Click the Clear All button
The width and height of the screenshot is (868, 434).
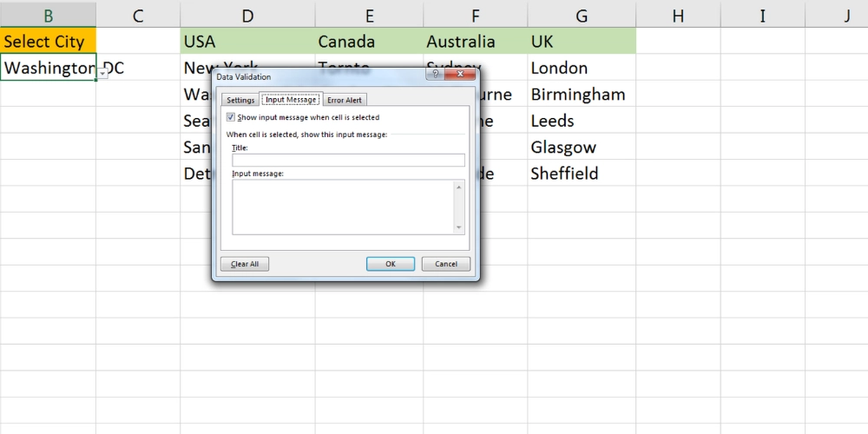pyautogui.click(x=245, y=264)
